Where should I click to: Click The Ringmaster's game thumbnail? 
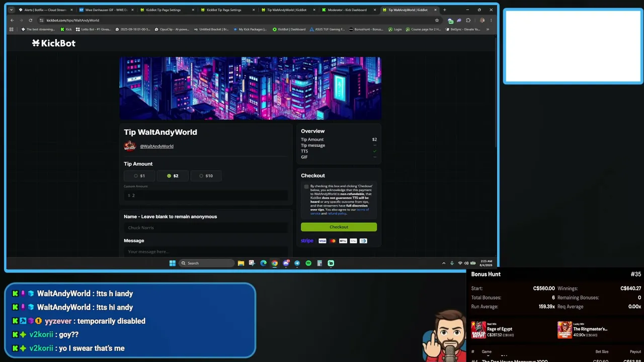(565, 330)
